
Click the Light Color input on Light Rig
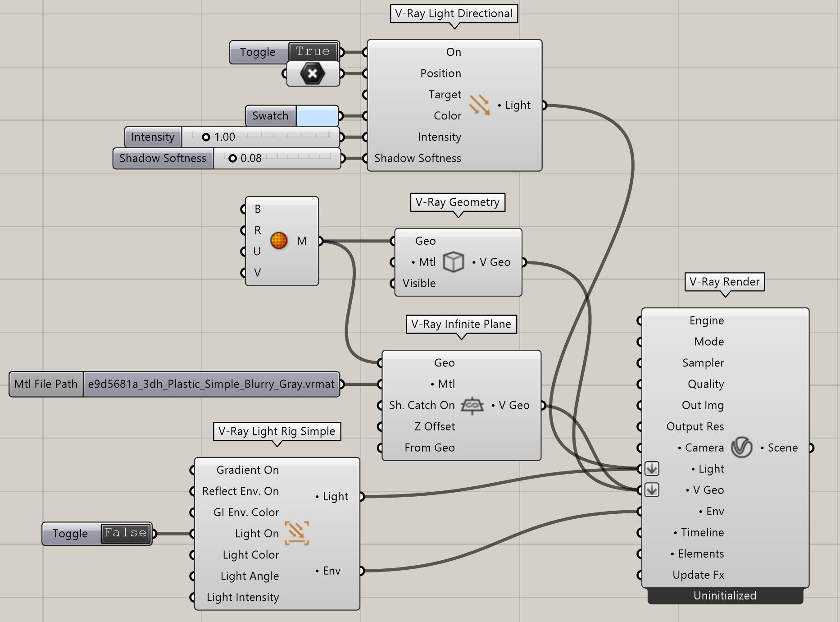[250, 555]
